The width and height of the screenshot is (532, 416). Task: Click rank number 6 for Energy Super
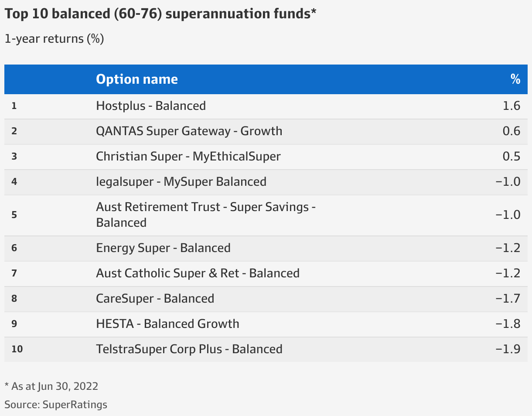(14, 248)
